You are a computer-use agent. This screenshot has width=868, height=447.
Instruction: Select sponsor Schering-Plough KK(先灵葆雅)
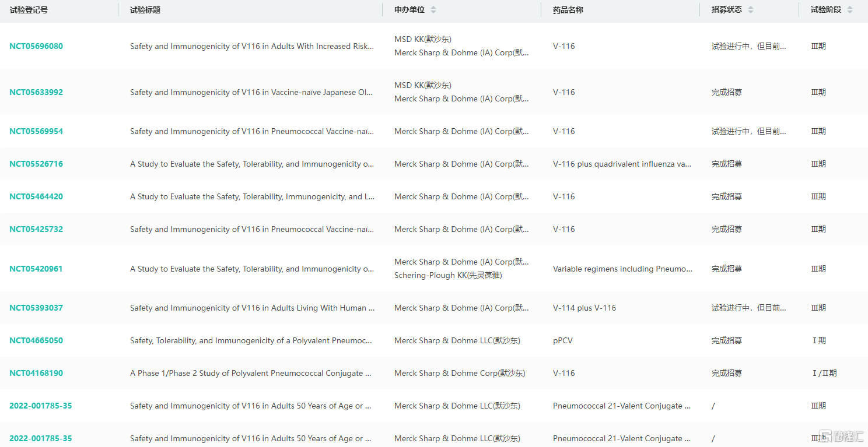pyautogui.click(x=448, y=275)
